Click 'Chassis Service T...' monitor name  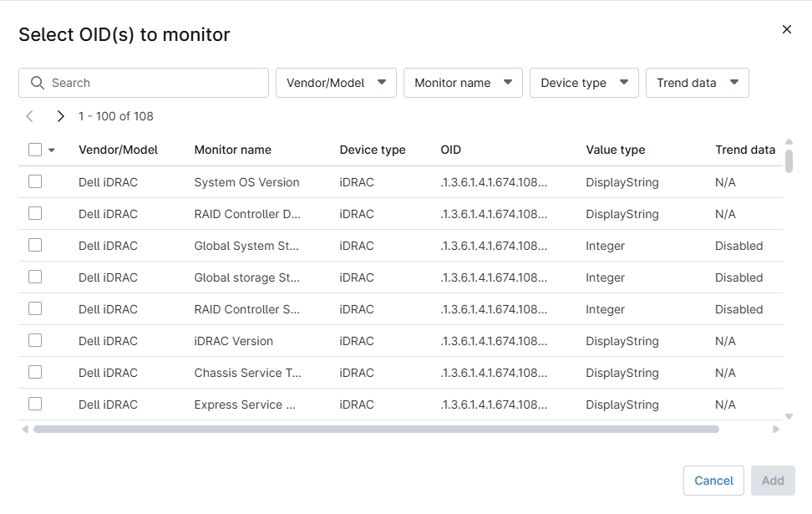pyautogui.click(x=247, y=373)
